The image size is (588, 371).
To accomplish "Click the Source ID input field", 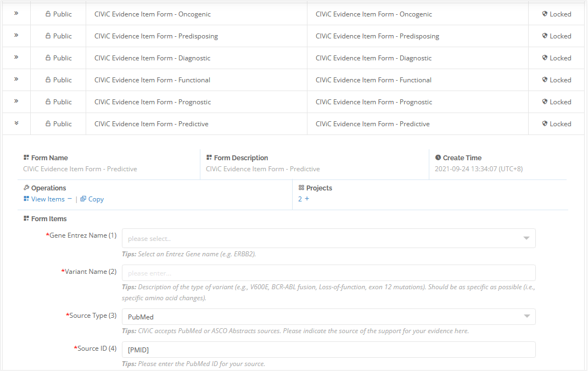I will tap(328, 349).
